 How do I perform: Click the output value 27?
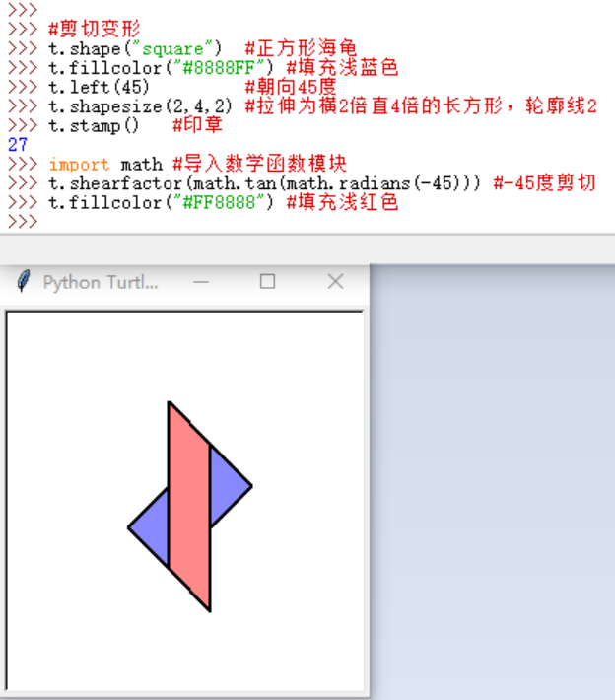[18, 145]
